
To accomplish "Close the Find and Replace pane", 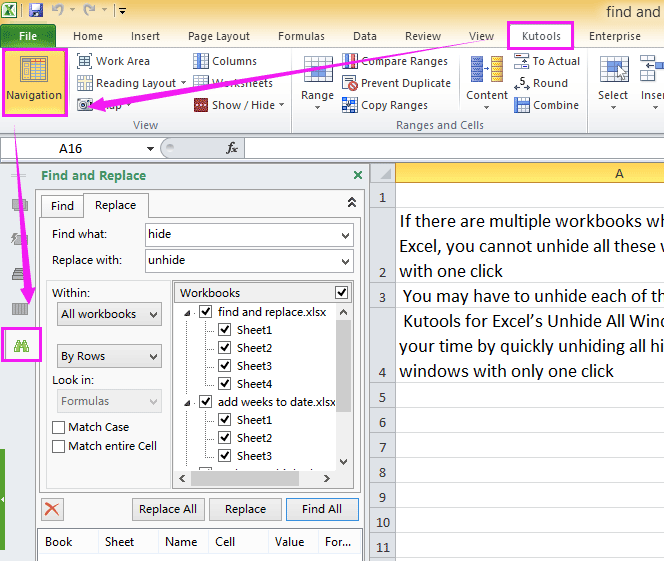I will coord(358,175).
